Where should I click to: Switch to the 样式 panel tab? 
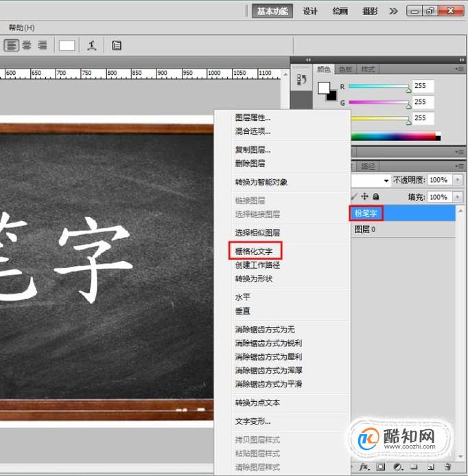point(368,69)
